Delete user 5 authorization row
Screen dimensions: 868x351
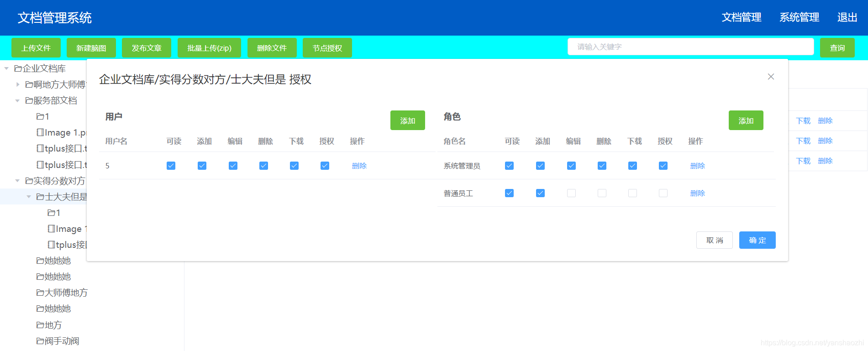359,166
